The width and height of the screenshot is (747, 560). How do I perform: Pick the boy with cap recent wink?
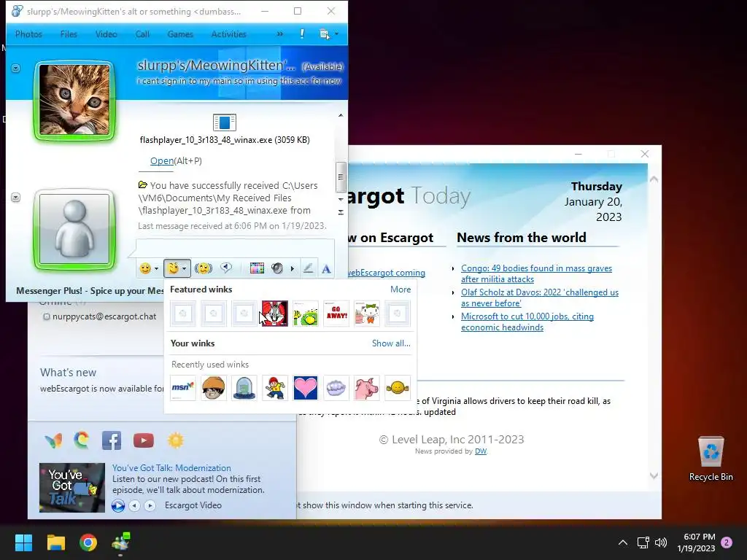pos(214,388)
